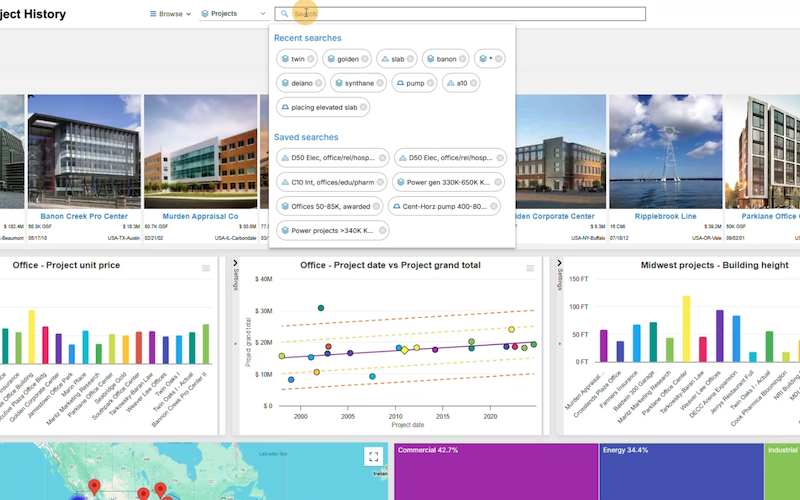Select the Ripplebrook Line tower photo
This screenshot has height=500, width=800.
point(665,152)
